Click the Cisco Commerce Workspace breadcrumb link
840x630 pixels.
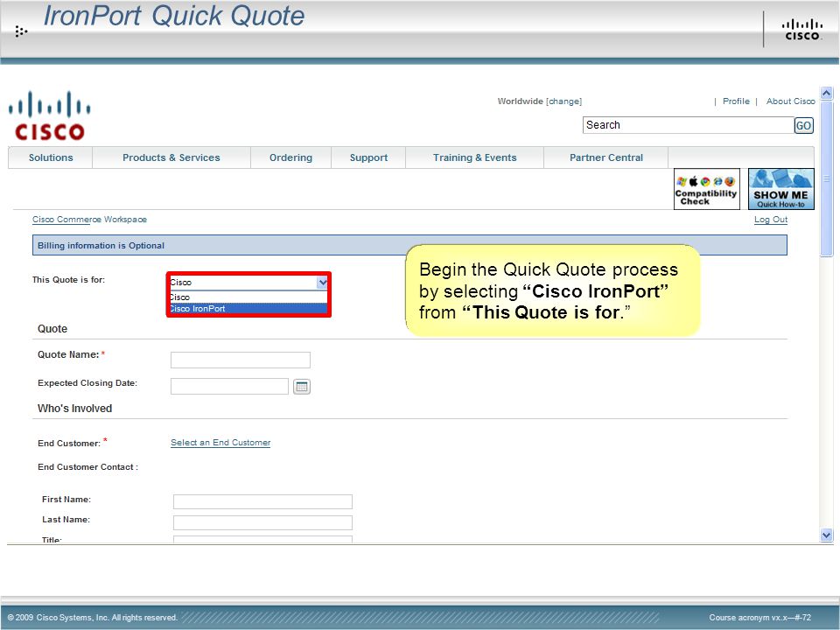[x=89, y=220]
